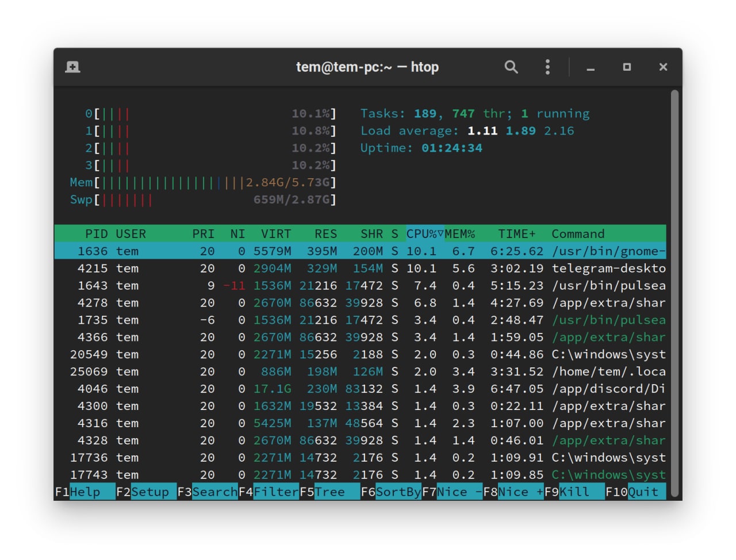Select process 17736 row
Image resolution: width=736 pixels, height=560 pixels.
[x=361, y=458]
